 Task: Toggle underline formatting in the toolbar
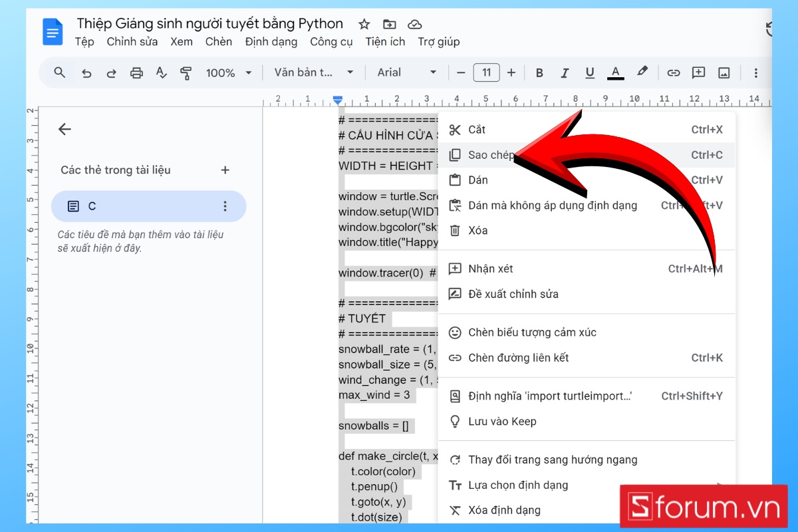coord(590,72)
